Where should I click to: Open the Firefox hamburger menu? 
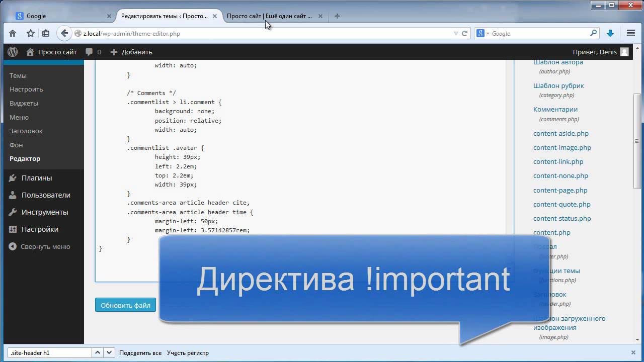coord(631,33)
